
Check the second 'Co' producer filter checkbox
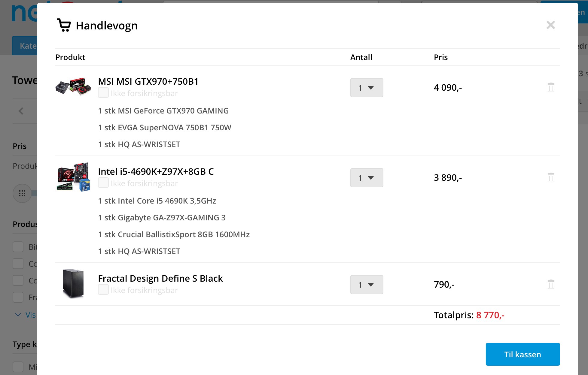click(x=18, y=280)
